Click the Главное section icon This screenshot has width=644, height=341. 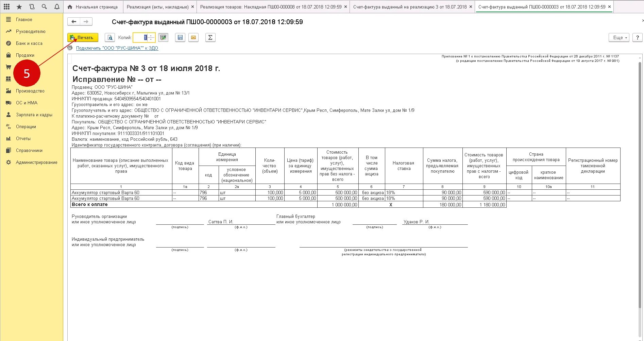(x=9, y=19)
